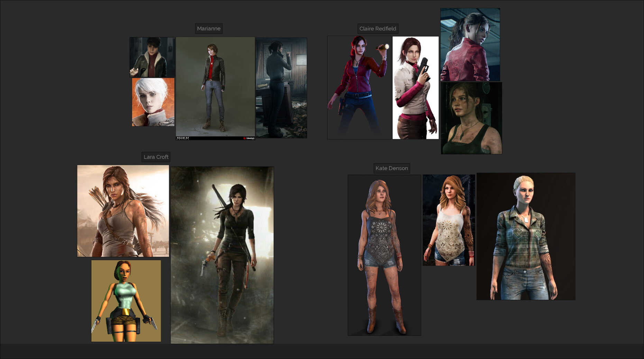The image size is (644, 359).
Task: Select Marianne back view in dark room
Action: click(281, 88)
